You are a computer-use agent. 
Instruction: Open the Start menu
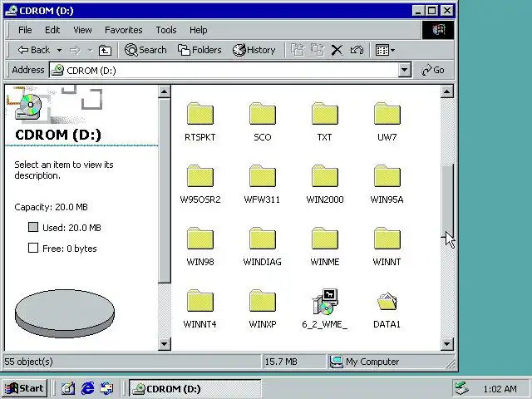pyautogui.click(x=24, y=388)
